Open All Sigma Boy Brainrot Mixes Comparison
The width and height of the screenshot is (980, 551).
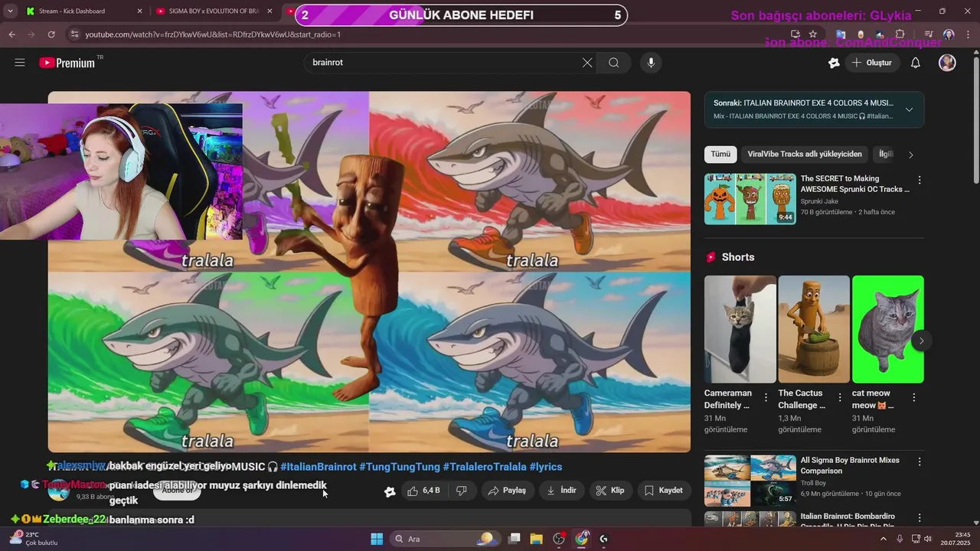coord(850,465)
